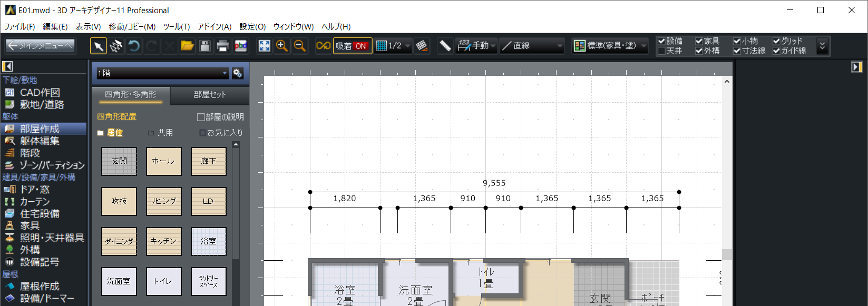Check the 部屋の説明 checkbox
This screenshot has width=868, height=306.
click(201, 117)
